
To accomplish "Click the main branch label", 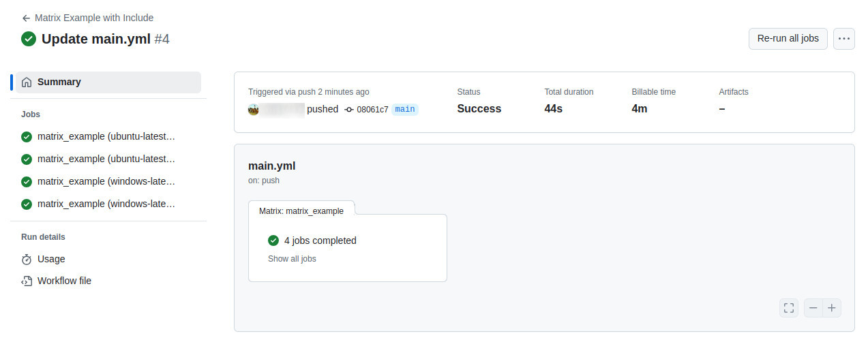I will tap(405, 109).
